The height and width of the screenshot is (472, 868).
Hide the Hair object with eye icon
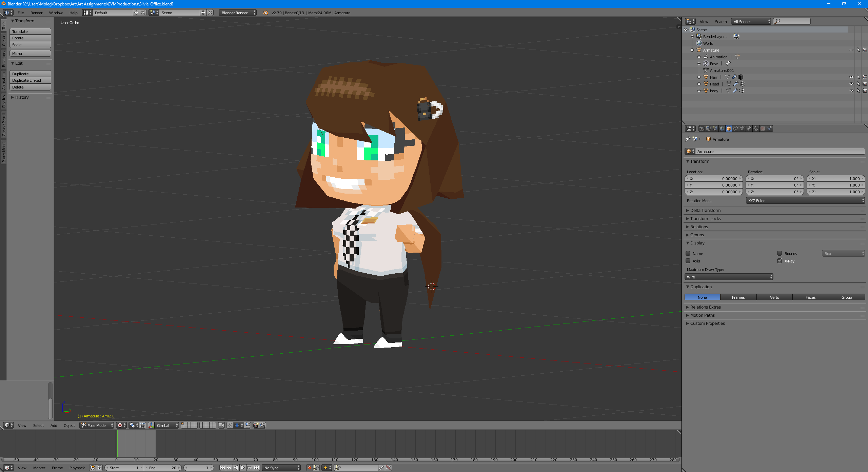tap(851, 77)
